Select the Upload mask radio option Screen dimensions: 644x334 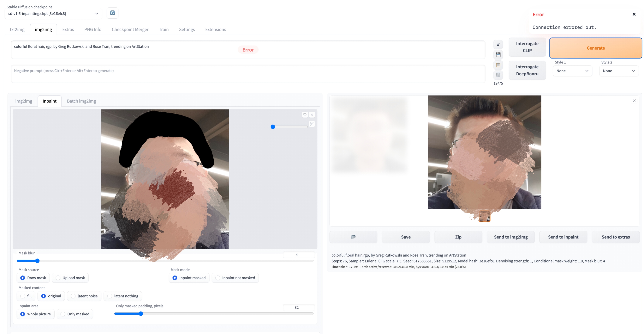pos(58,278)
